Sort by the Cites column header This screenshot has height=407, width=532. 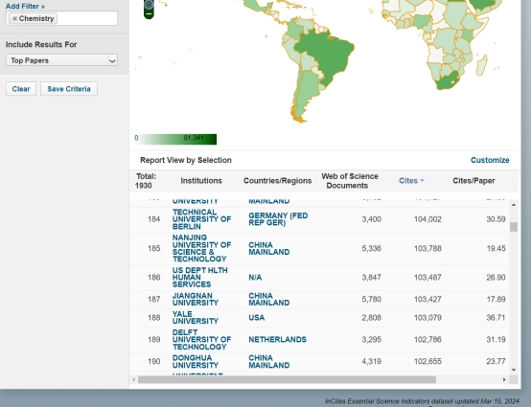tap(408, 181)
